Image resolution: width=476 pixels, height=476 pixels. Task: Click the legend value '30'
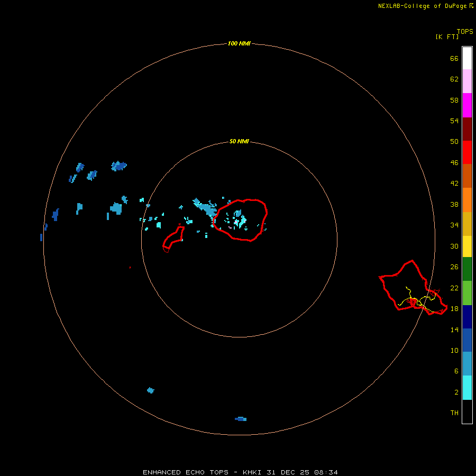(x=454, y=246)
